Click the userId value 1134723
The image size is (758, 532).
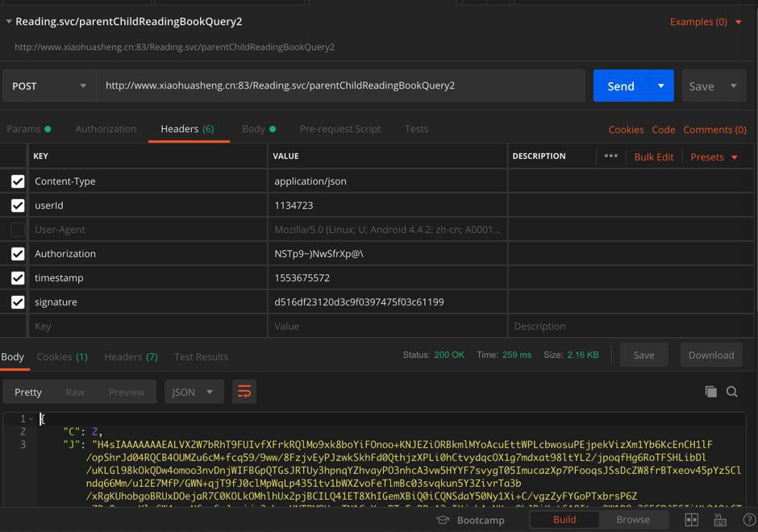(294, 206)
